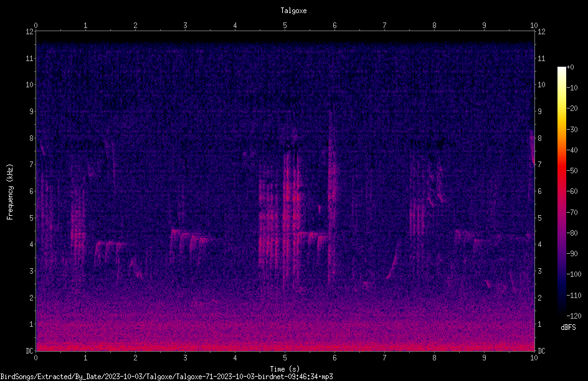
Task: Click '3' on the left frequency axis
Action: click(x=32, y=271)
